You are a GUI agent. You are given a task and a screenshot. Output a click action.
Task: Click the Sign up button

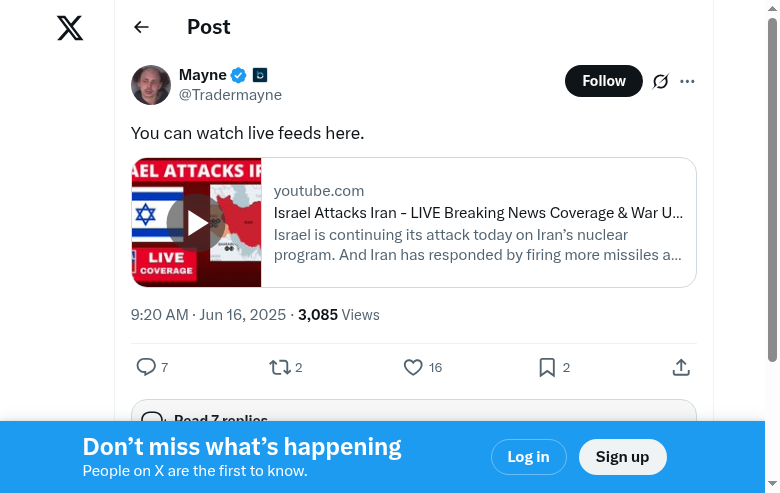[622, 457]
